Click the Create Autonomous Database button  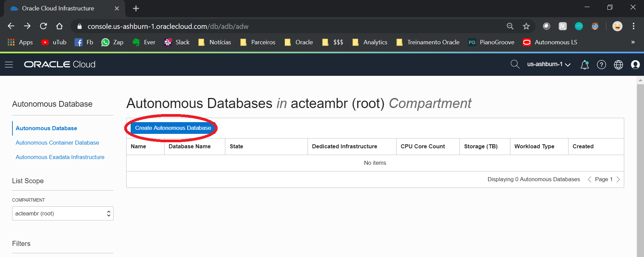(173, 128)
